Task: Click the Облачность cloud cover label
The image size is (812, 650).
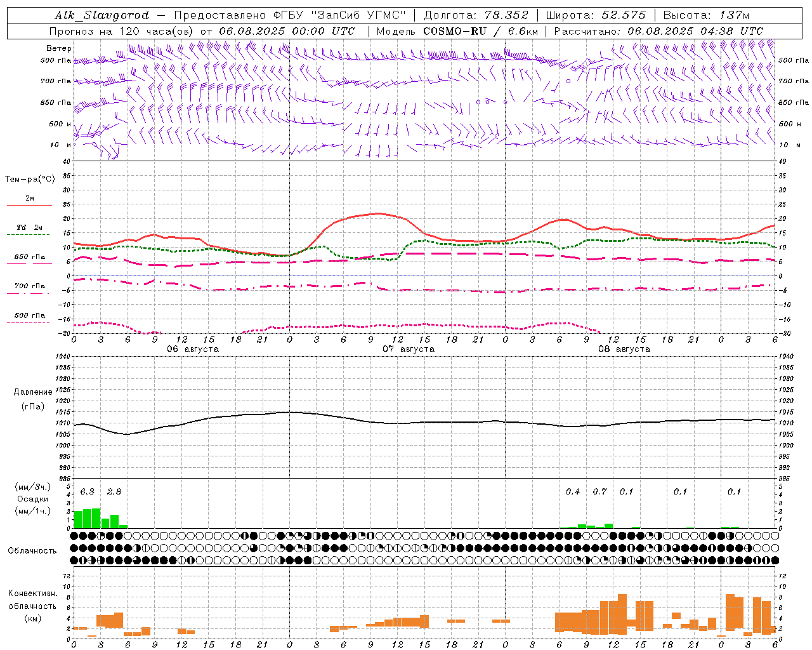Action: tap(32, 551)
